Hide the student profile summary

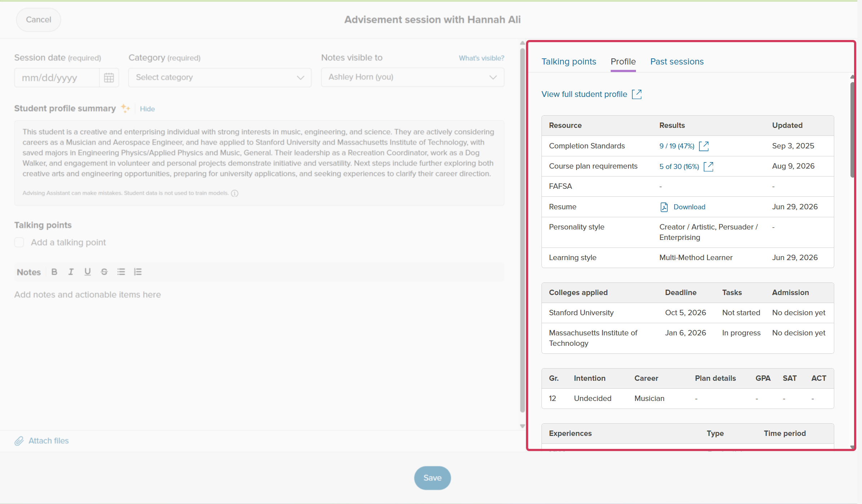click(147, 109)
